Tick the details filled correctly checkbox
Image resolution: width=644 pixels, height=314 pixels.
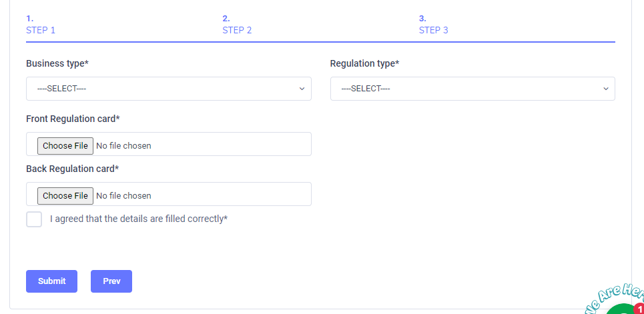[x=34, y=219]
